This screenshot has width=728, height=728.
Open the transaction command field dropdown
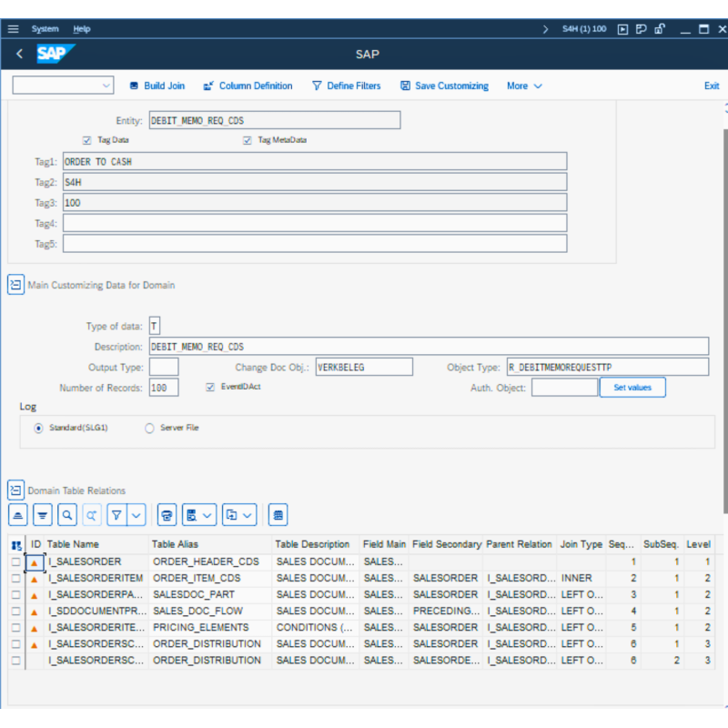click(x=106, y=86)
